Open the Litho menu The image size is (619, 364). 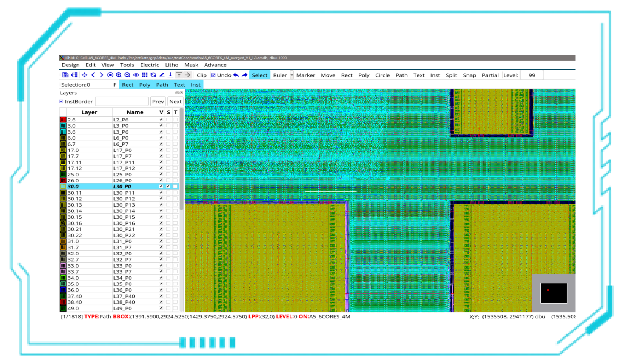click(x=172, y=65)
